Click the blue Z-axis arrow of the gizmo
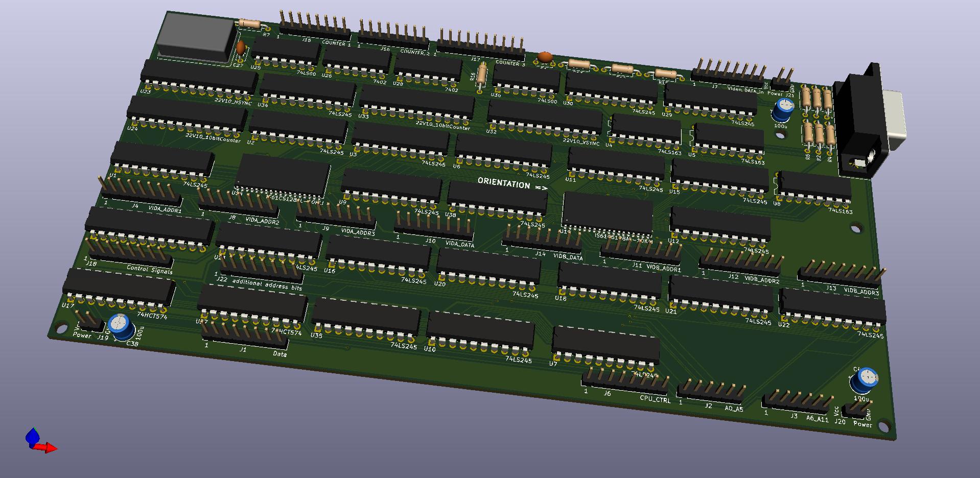The height and width of the screenshot is (478, 980). (x=32, y=436)
